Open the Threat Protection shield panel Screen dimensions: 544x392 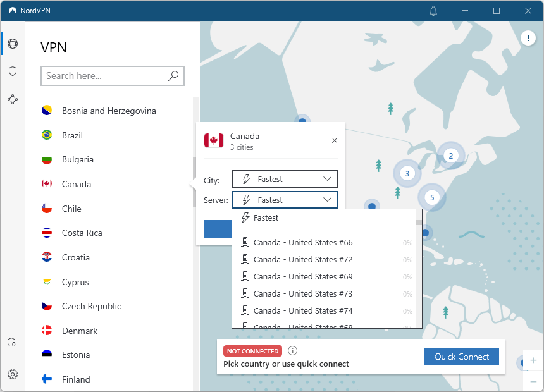(x=13, y=71)
